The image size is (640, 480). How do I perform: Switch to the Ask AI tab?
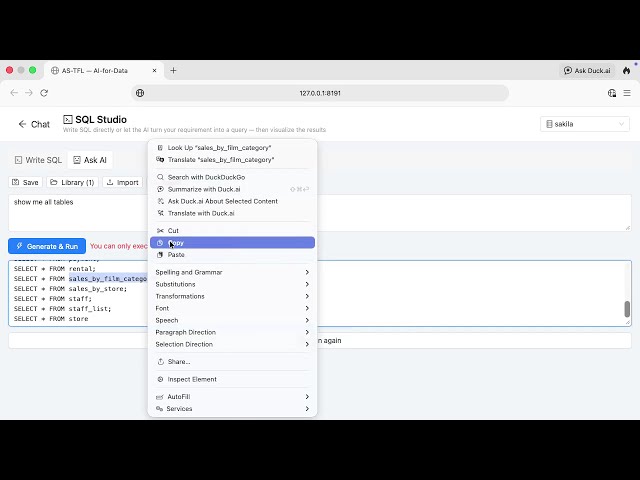tap(90, 160)
